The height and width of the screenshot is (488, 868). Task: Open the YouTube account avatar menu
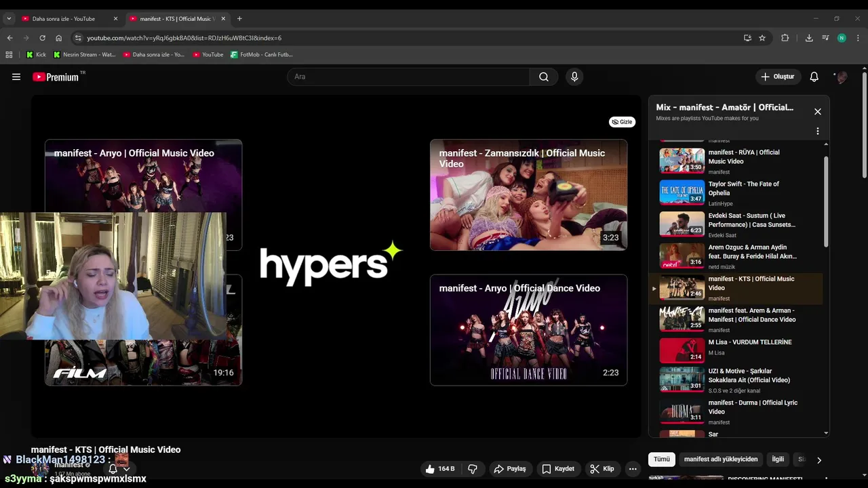841,77
